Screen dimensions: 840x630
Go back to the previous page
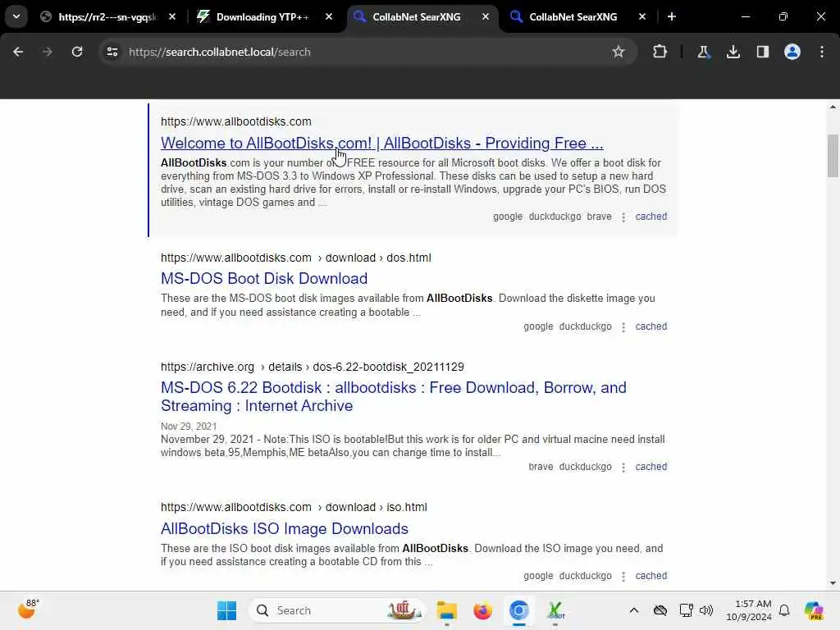tap(18, 52)
